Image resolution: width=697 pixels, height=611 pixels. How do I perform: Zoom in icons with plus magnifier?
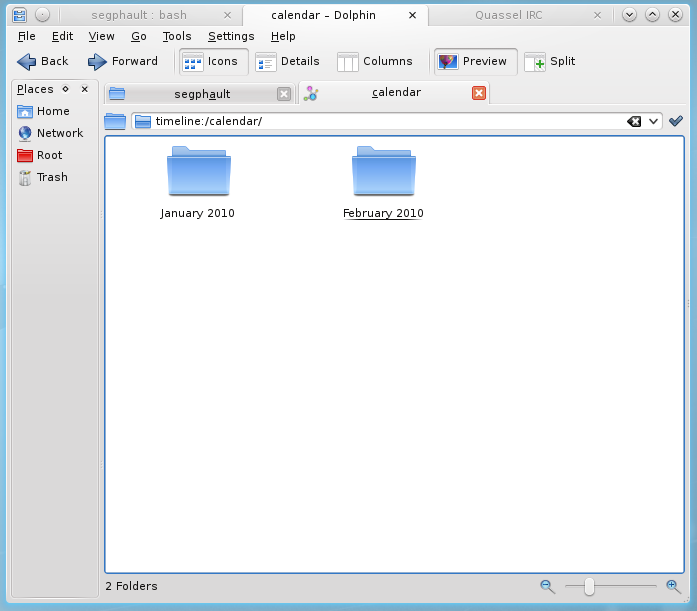coord(673,587)
